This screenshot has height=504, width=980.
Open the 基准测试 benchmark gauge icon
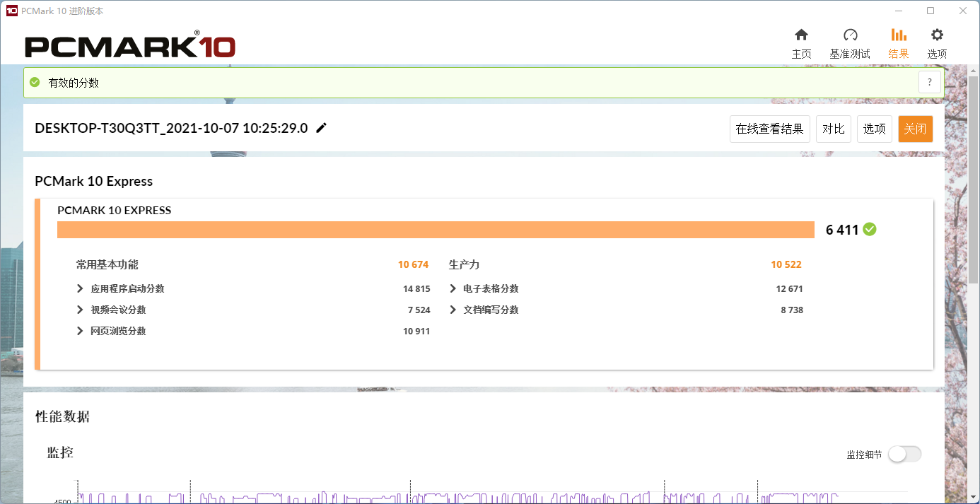coord(850,35)
